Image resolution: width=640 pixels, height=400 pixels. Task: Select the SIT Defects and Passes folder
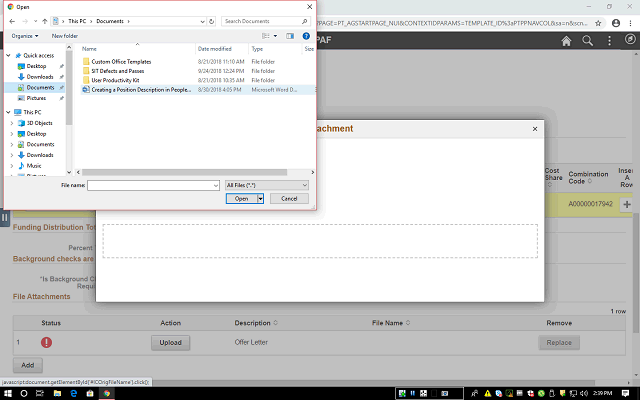[118, 71]
